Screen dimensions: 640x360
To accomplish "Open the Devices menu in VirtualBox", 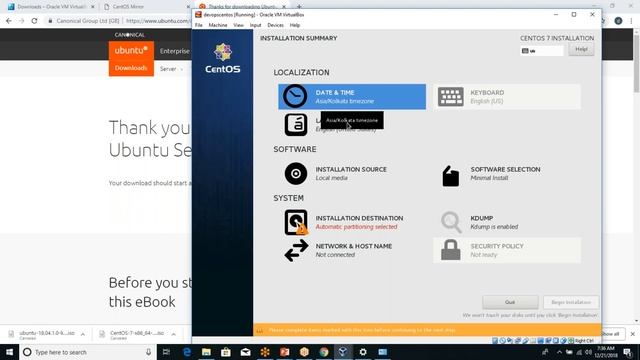I will [x=276, y=25].
